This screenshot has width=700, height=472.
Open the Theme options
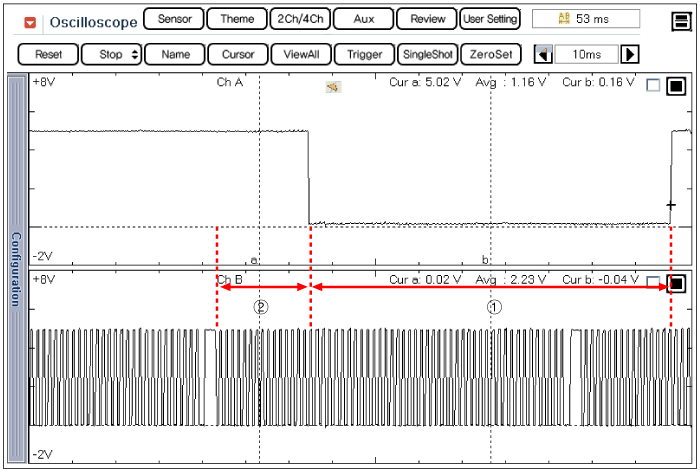pyautogui.click(x=237, y=19)
